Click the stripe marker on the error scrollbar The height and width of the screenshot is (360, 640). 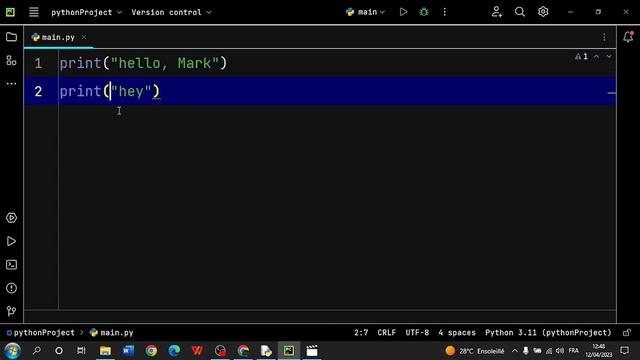pos(611,93)
